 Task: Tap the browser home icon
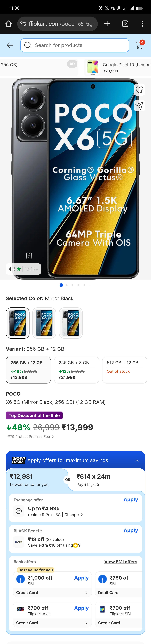tap(9, 24)
